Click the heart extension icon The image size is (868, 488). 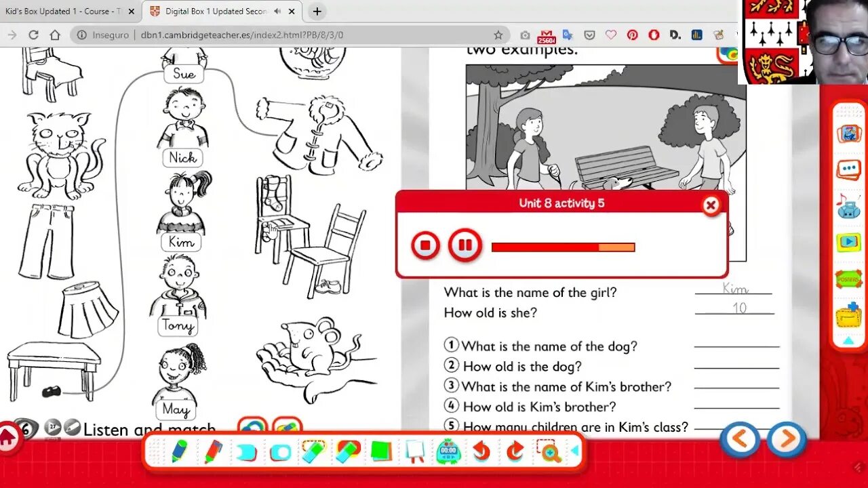(611, 35)
